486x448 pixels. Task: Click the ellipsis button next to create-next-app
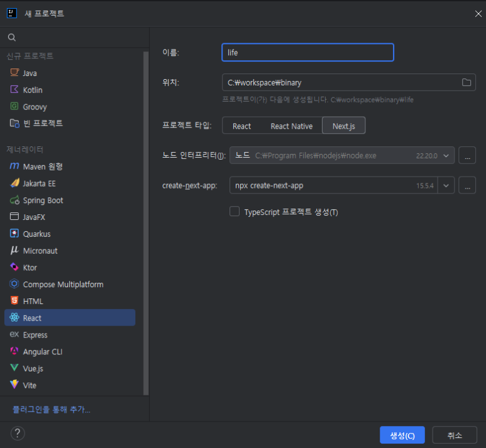(467, 185)
